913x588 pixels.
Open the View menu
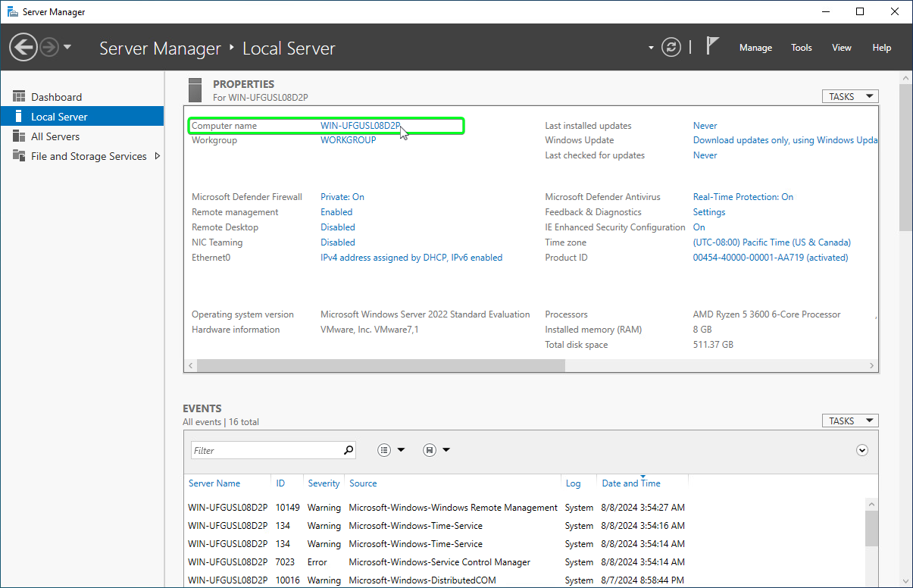(842, 48)
